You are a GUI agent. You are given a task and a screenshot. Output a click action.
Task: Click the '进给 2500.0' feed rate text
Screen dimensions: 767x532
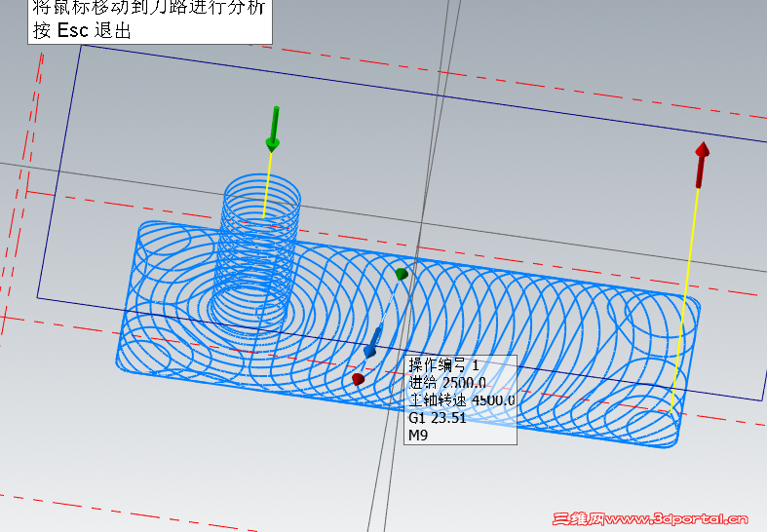coord(447,382)
